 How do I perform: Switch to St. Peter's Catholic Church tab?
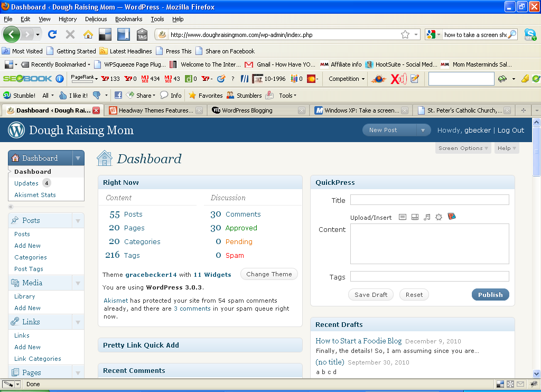point(464,110)
